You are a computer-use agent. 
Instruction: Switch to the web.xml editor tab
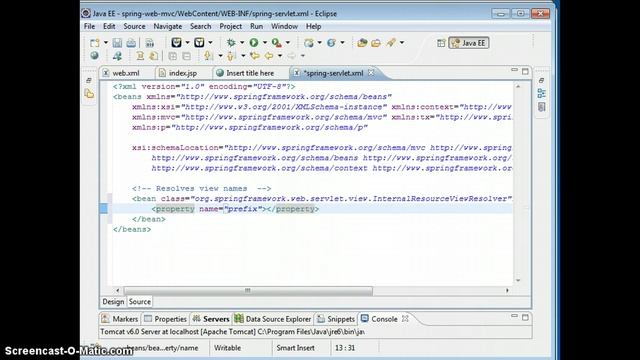[x=126, y=73]
